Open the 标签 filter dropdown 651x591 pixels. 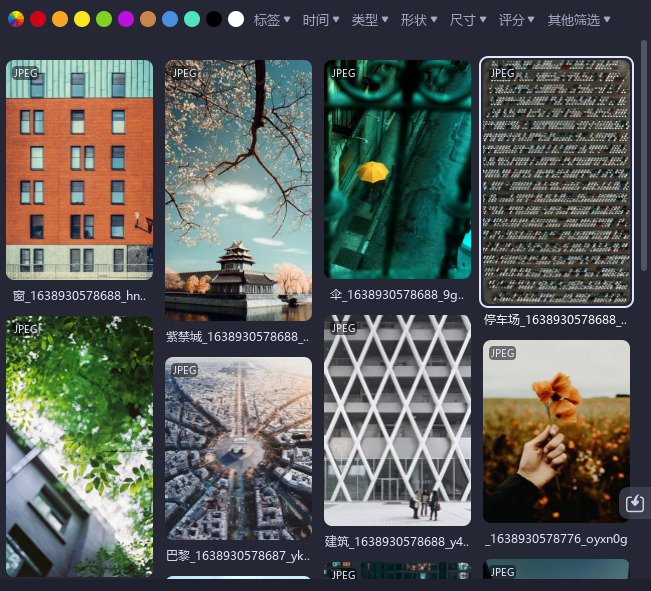tap(272, 20)
